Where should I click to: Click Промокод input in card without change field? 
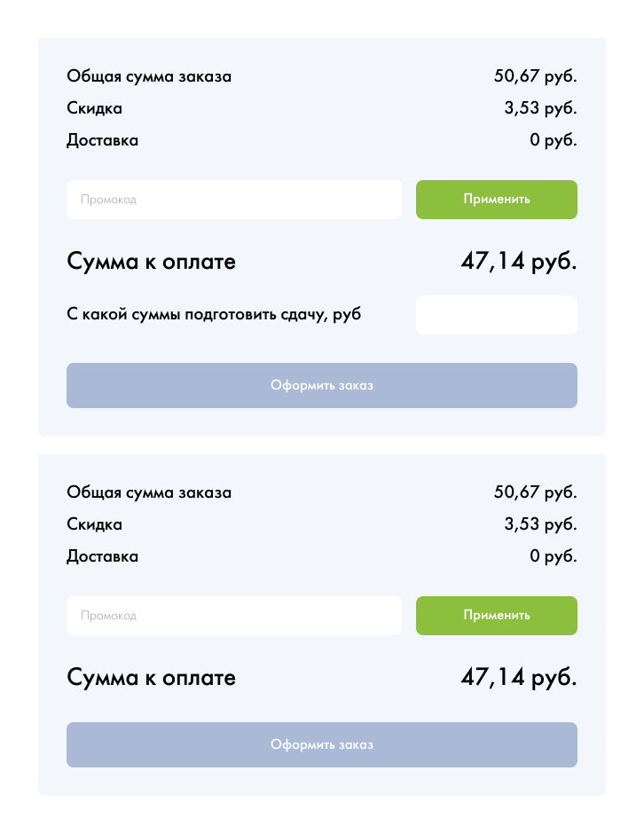(x=233, y=616)
